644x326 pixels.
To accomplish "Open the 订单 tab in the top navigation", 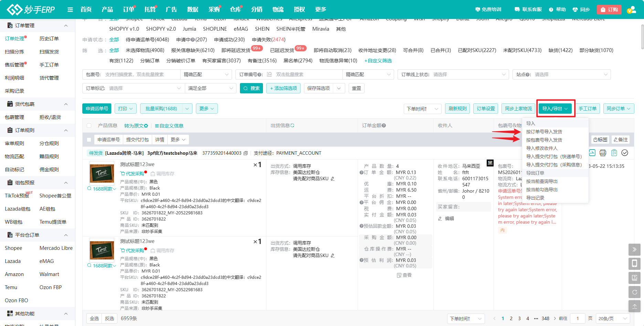I will 129,9.
